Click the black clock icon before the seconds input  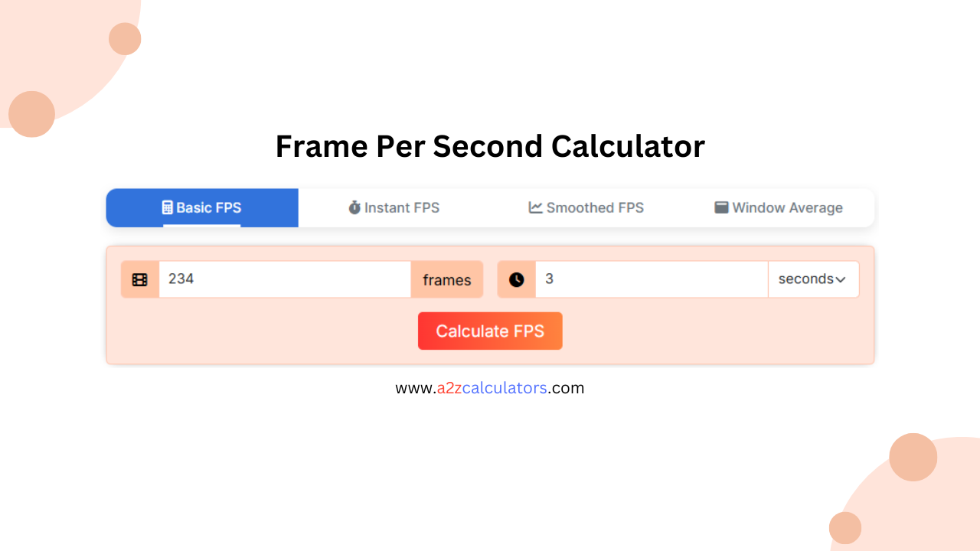[x=516, y=279]
